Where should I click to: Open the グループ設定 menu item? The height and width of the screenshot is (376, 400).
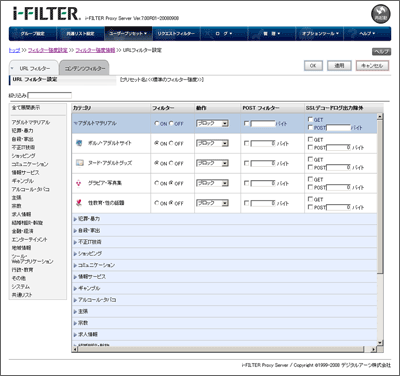click(33, 34)
